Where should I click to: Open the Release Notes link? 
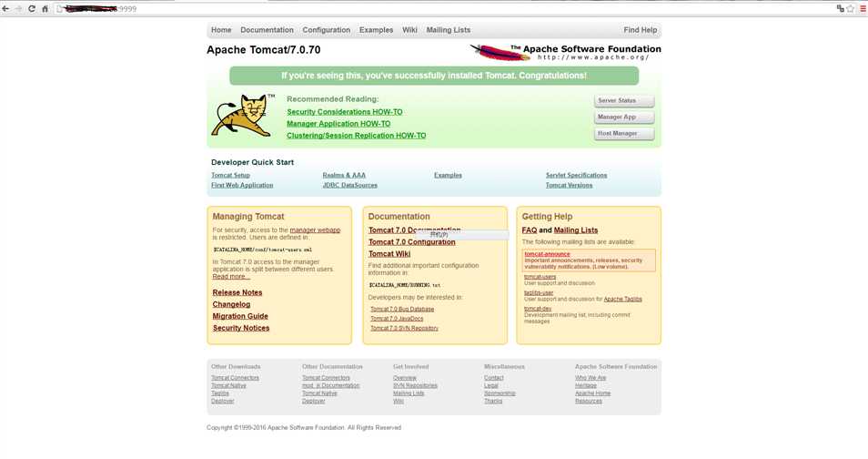pos(237,292)
